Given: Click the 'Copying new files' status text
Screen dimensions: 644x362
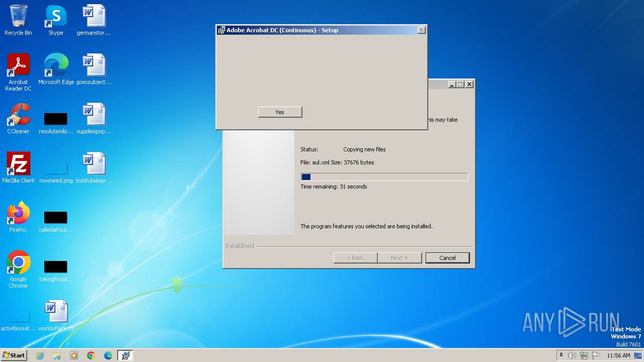Looking at the screenshot, I should click(364, 149).
